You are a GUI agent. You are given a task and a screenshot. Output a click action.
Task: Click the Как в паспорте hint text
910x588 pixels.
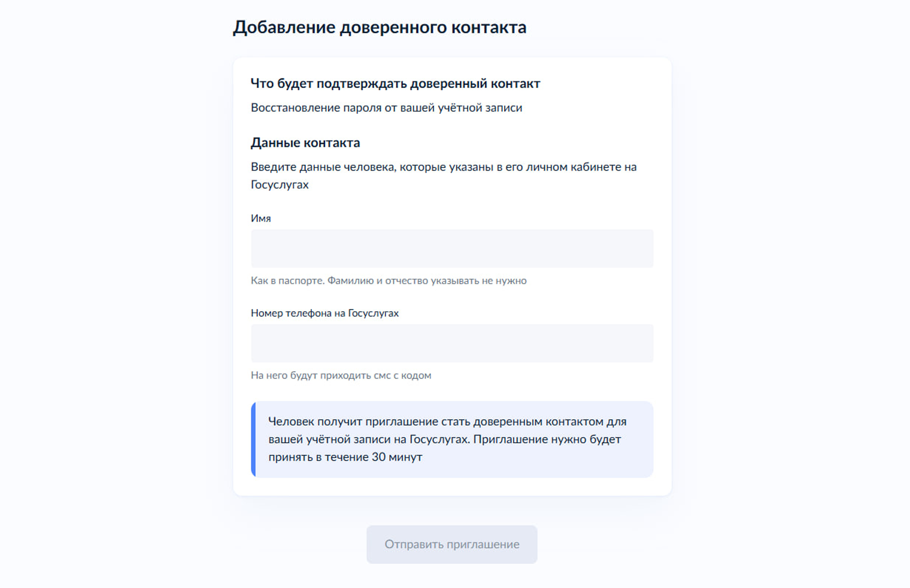click(389, 281)
